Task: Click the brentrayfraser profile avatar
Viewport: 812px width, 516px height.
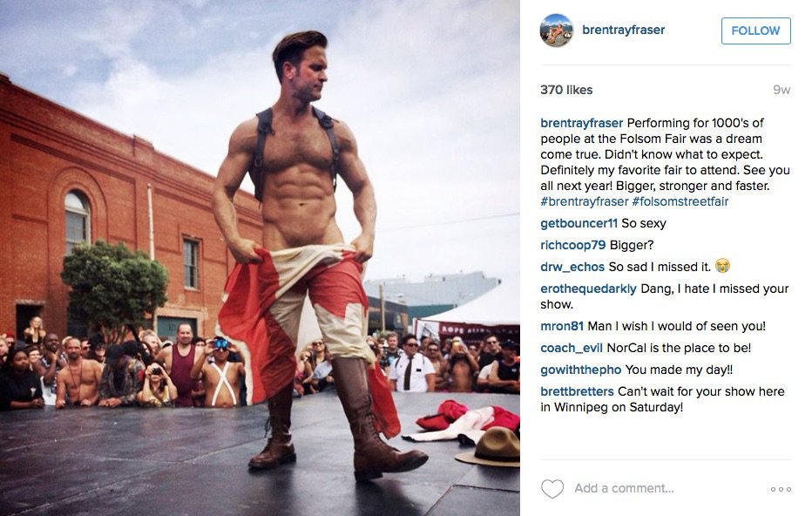Action: point(557,31)
